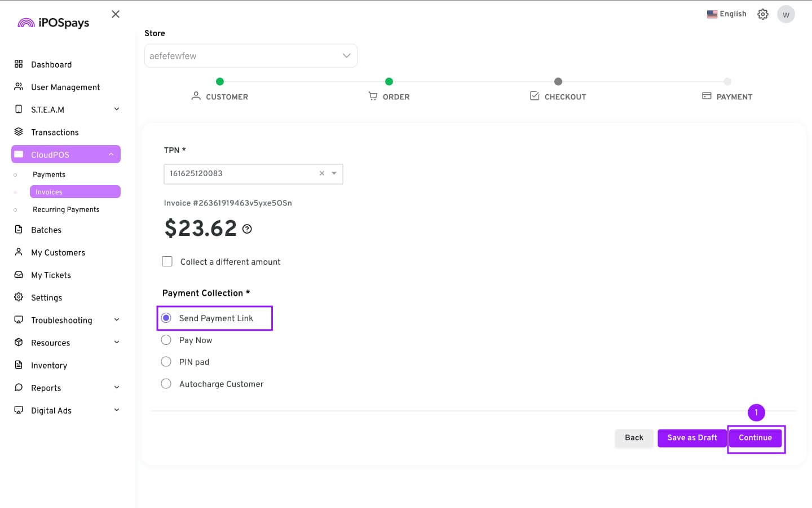This screenshot has height=508, width=812.
Task: Select the Pay Now radio option
Action: click(166, 340)
